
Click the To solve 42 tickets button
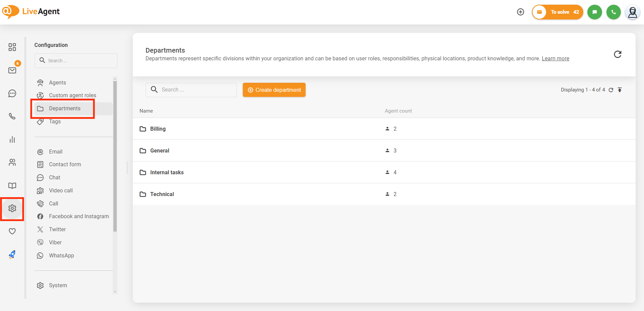[x=557, y=12]
